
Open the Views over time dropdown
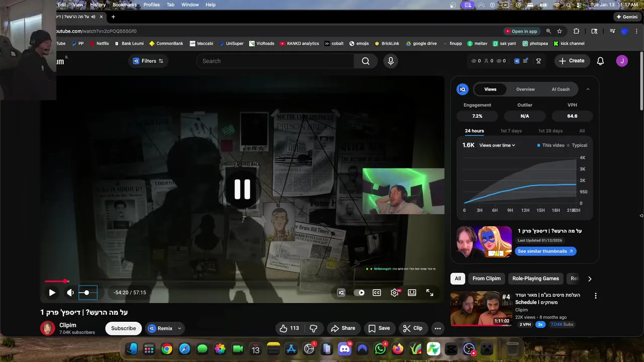coord(497,145)
